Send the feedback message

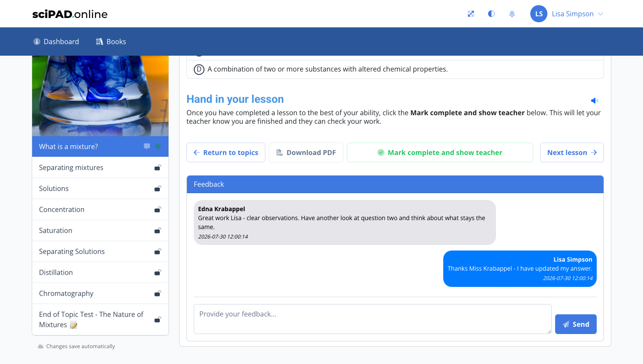pyautogui.click(x=576, y=324)
